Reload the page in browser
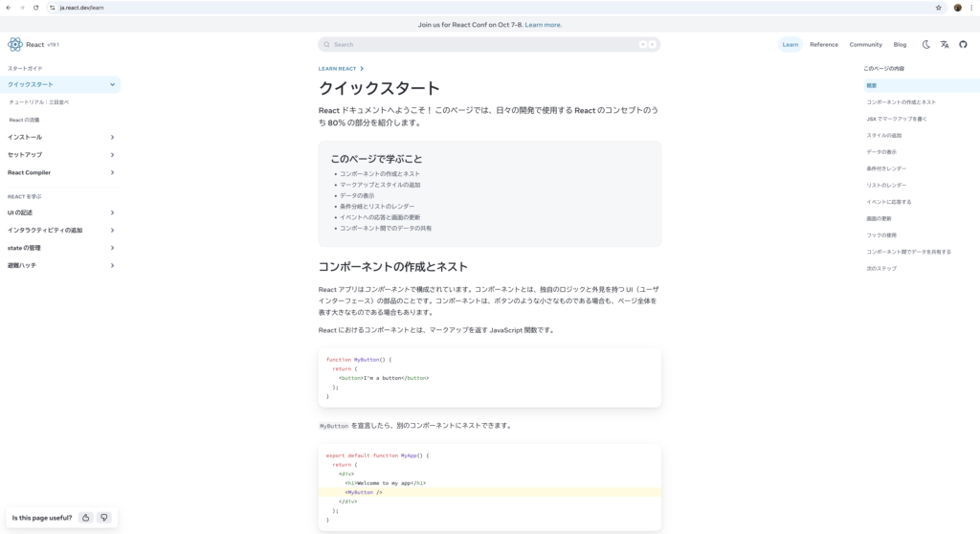Image resolution: width=980 pixels, height=534 pixels. click(36, 7)
